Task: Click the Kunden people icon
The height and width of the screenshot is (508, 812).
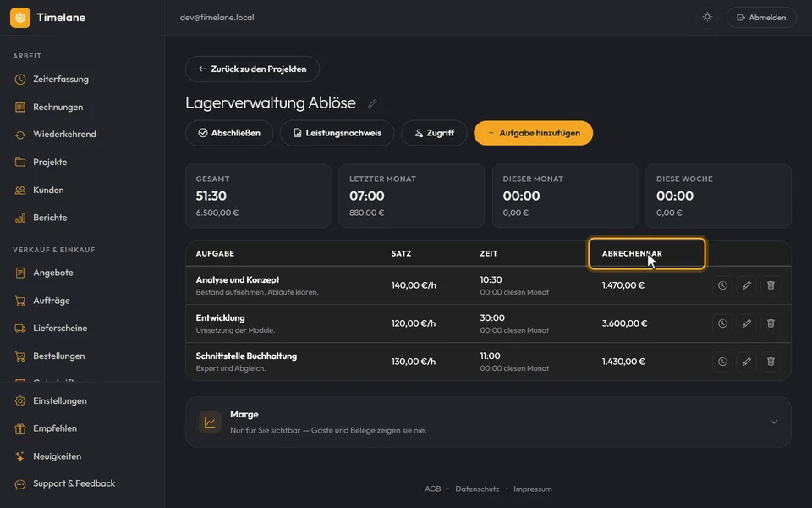Action: click(20, 190)
